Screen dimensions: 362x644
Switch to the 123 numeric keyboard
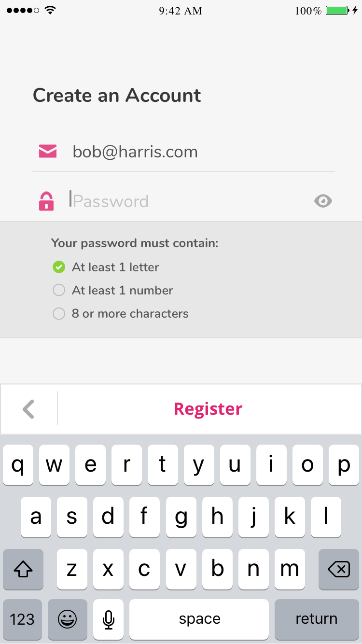[x=22, y=619]
